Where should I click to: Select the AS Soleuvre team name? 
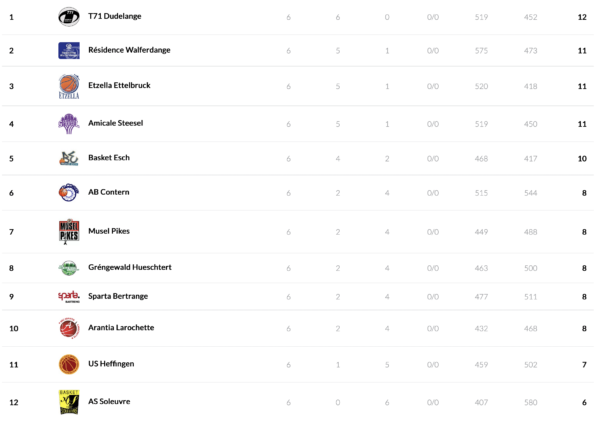point(109,401)
